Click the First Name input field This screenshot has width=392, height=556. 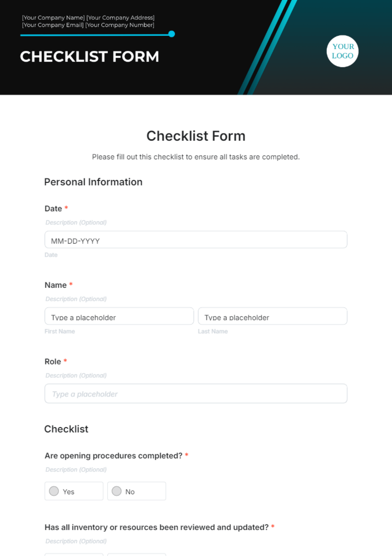(119, 316)
